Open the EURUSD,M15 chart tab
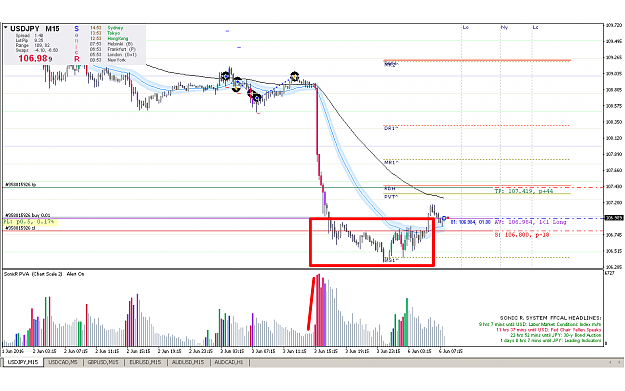The height and width of the screenshot is (391, 625). [145, 362]
